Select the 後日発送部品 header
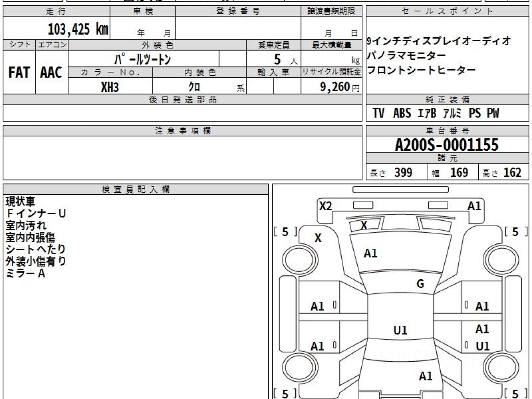The width and height of the screenshot is (532, 399). (x=183, y=100)
